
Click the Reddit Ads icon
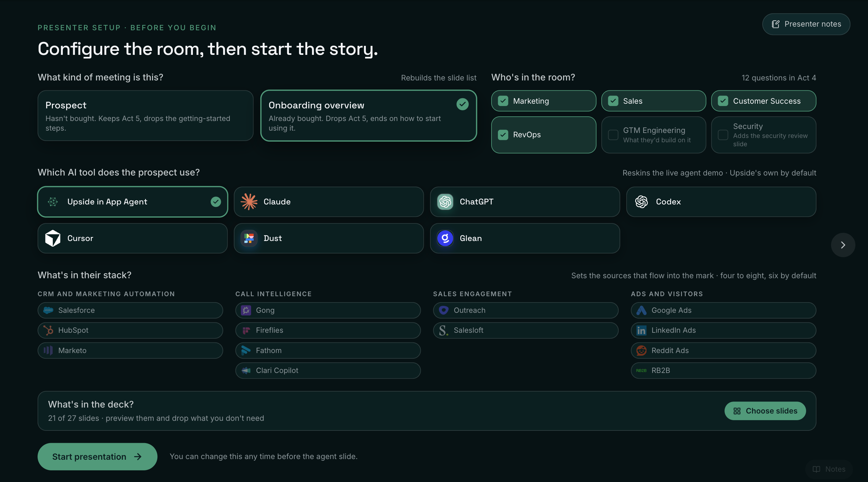pyautogui.click(x=641, y=350)
